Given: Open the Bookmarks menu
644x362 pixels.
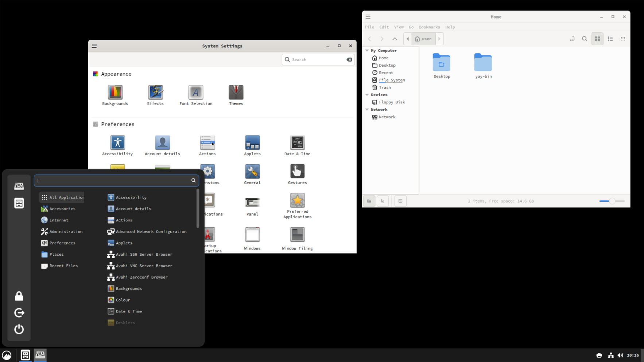Looking at the screenshot, I should point(429,27).
